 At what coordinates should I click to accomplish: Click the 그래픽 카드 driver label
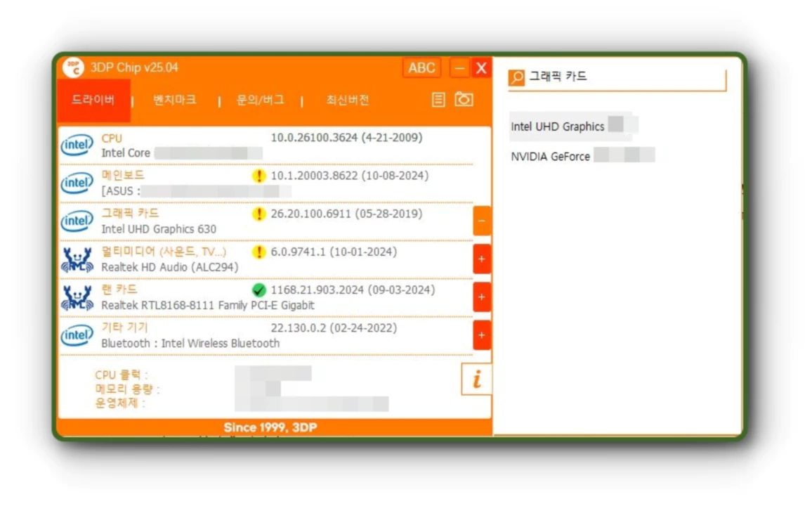pyautogui.click(x=130, y=214)
